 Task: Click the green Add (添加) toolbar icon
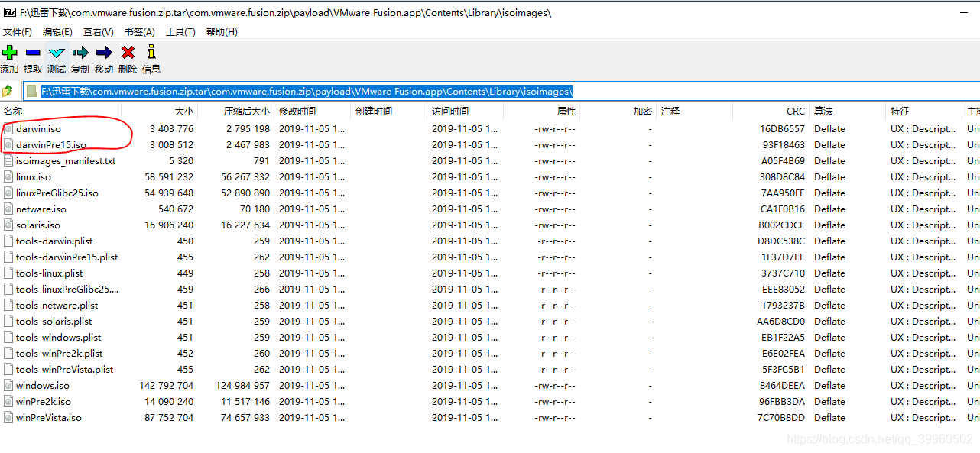[9, 53]
